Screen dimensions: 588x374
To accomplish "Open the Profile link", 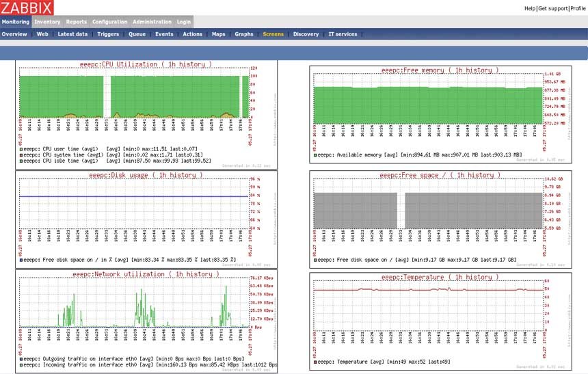I will click(x=578, y=8).
